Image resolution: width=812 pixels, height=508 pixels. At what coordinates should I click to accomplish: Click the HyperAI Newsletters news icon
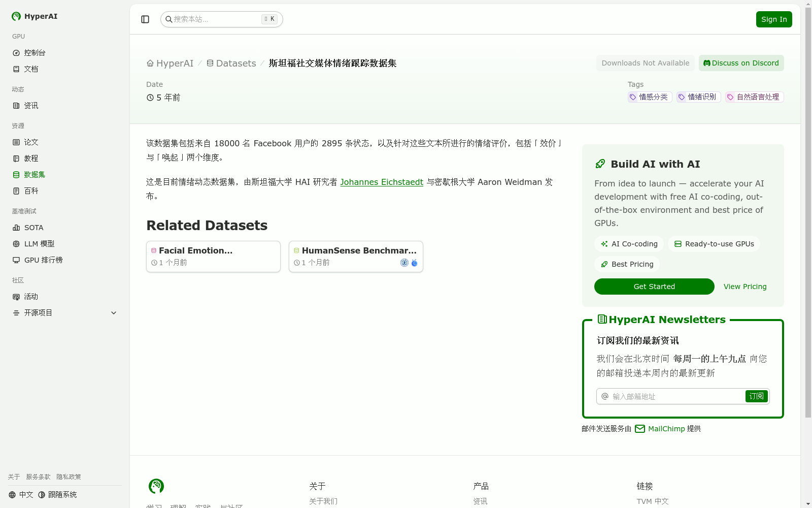click(602, 319)
